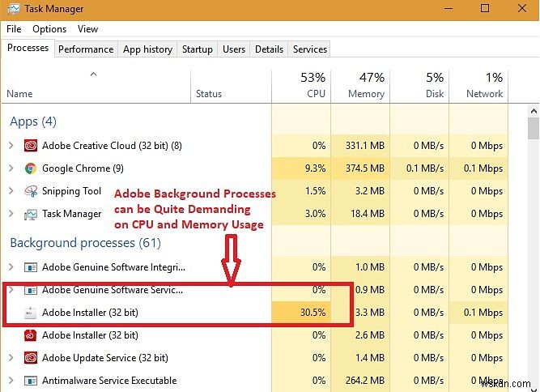The image size is (540, 392).
Task: Select Google Chrome (9) process name
Action: 83,168
